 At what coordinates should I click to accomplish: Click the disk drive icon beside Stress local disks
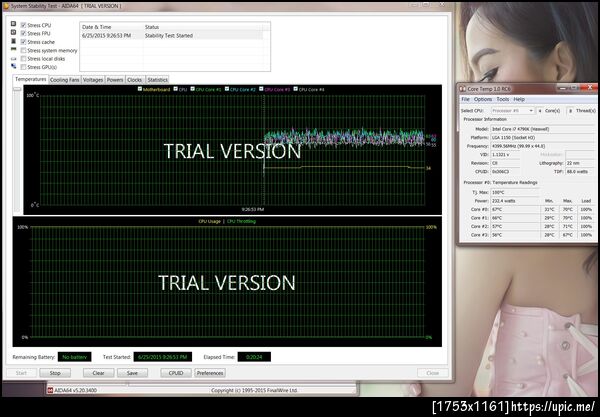(13, 59)
